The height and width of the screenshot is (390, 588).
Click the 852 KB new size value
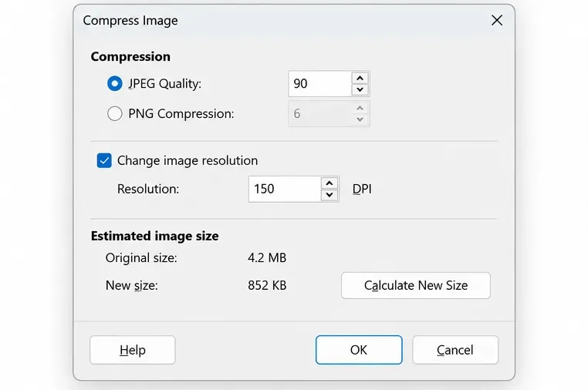(x=267, y=285)
